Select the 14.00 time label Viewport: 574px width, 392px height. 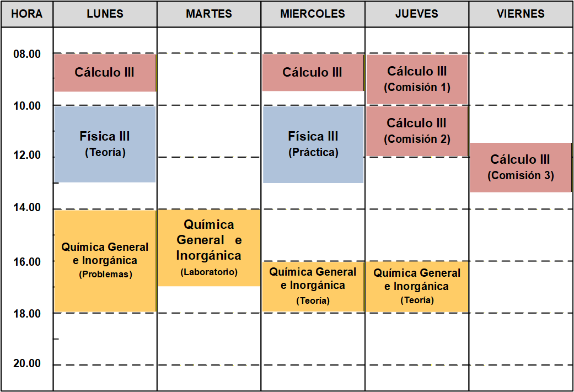pyautogui.click(x=28, y=207)
